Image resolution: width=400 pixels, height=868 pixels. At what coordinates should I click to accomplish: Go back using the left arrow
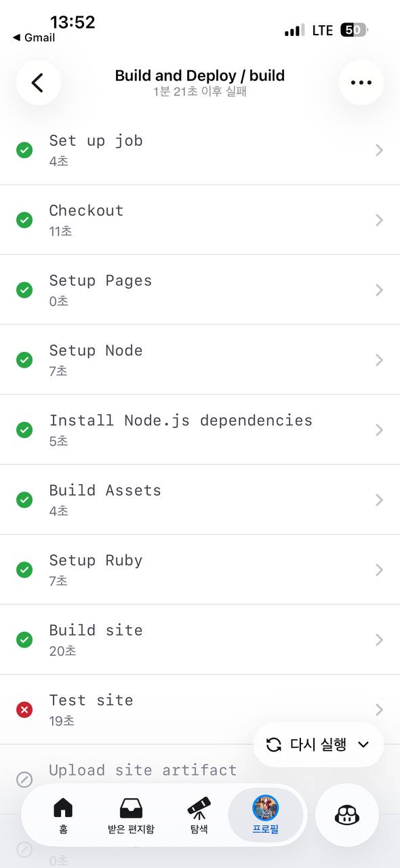point(38,82)
